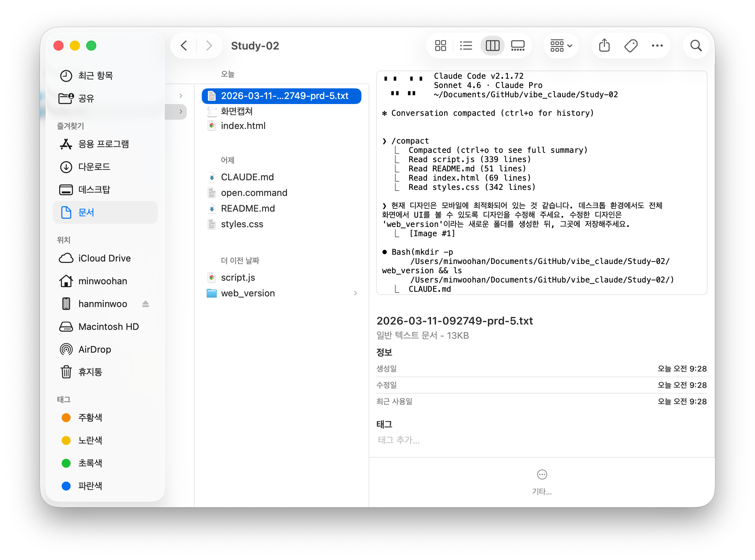
Task: Click the 태그 추가 input field
Action: pos(399,440)
